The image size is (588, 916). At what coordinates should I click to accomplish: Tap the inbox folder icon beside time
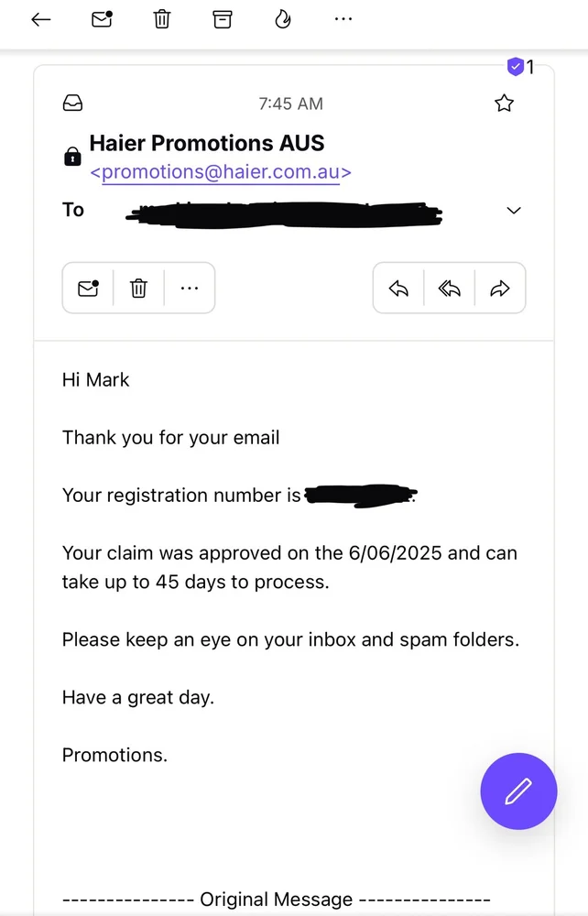(x=72, y=104)
